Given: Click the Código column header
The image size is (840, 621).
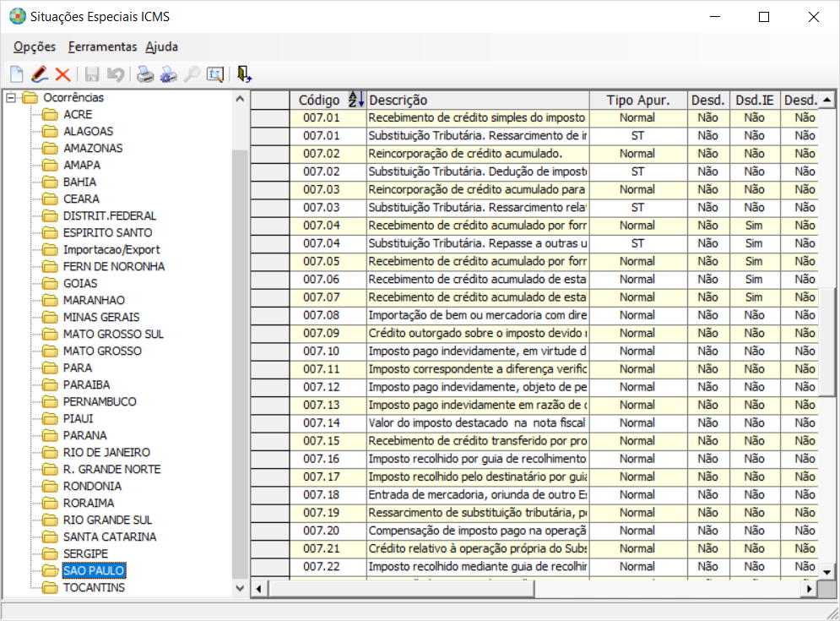Looking at the screenshot, I should 328,100.
